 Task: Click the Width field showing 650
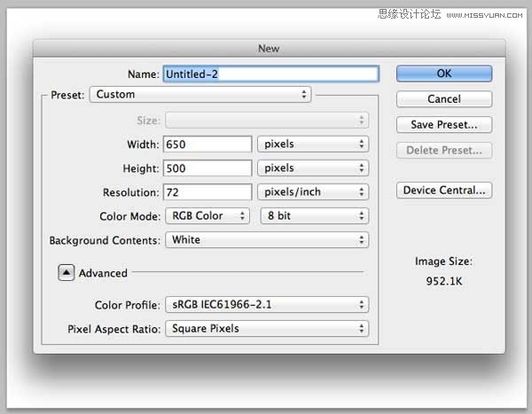pyautogui.click(x=207, y=144)
